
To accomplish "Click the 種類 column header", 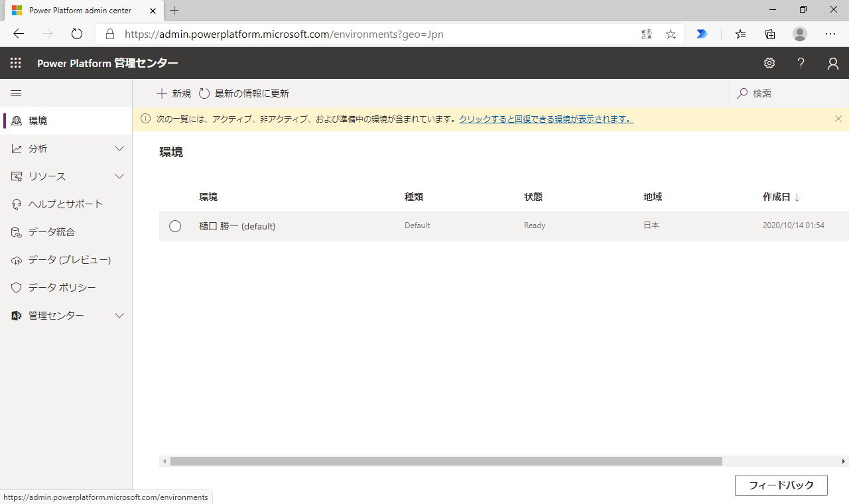I will click(414, 197).
